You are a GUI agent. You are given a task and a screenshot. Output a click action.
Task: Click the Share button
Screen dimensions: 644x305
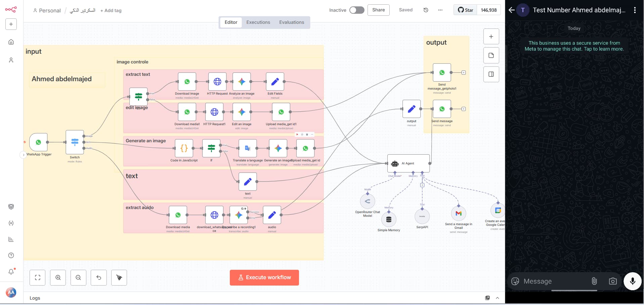pos(379,10)
